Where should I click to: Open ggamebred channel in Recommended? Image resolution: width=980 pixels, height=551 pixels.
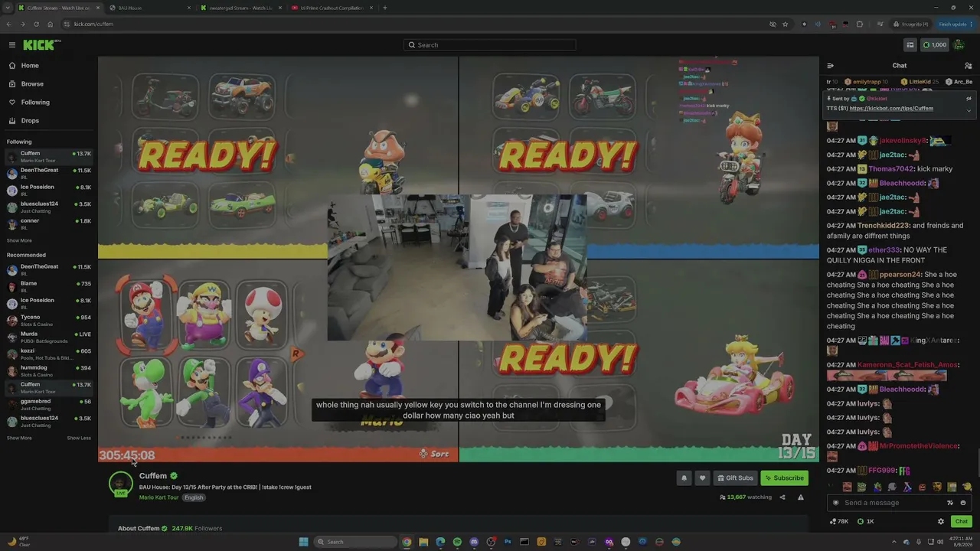coord(49,405)
